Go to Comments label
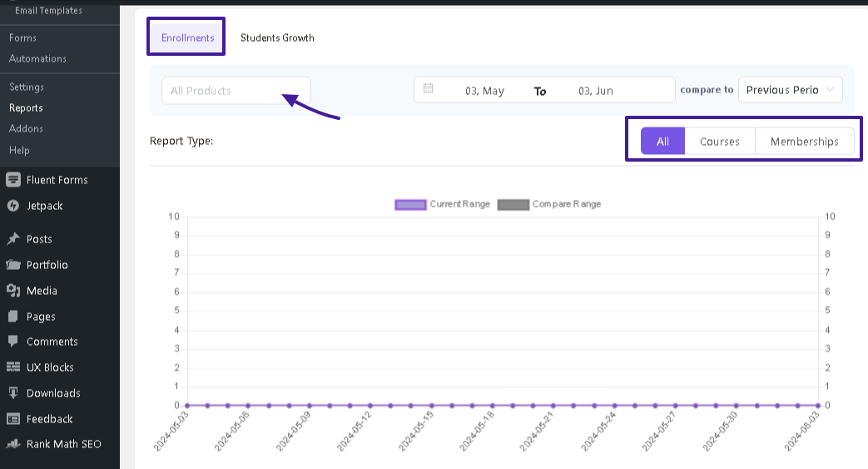This screenshot has height=469, width=868. [52, 342]
